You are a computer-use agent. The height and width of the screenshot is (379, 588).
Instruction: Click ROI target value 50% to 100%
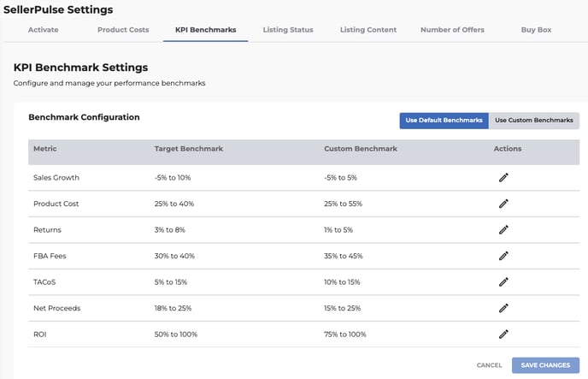coord(176,334)
